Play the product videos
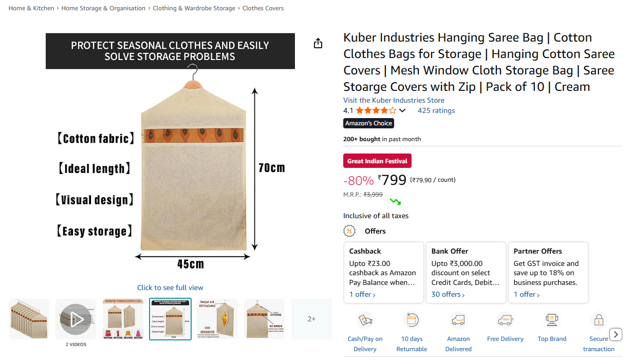This screenshot has width=631, height=364. [x=76, y=318]
